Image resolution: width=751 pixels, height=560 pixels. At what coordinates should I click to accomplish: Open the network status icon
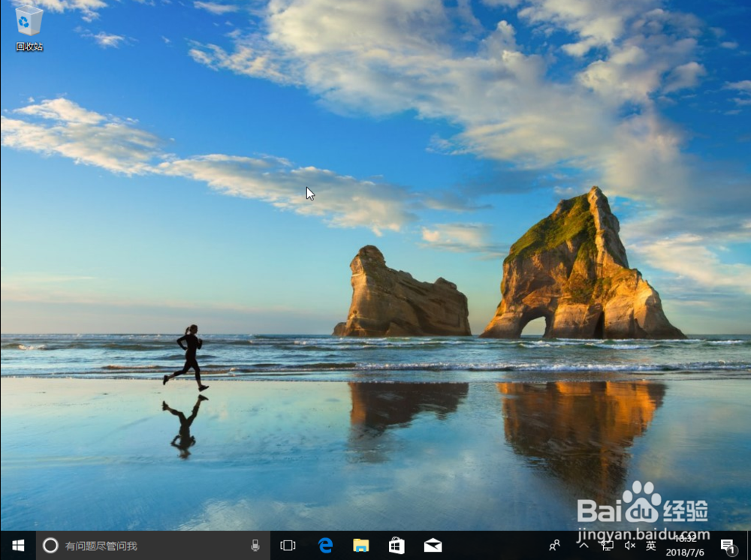(x=606, y=546)
